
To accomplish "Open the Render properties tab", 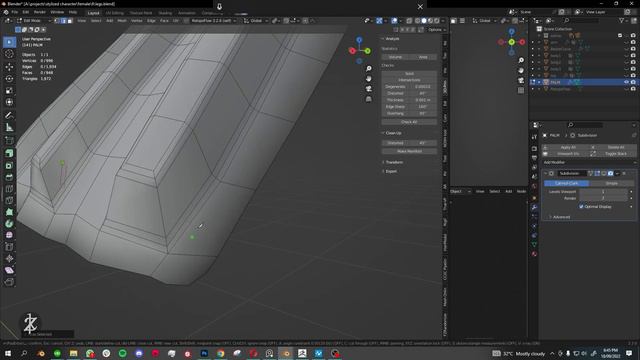I will click(x=534, y=149).
